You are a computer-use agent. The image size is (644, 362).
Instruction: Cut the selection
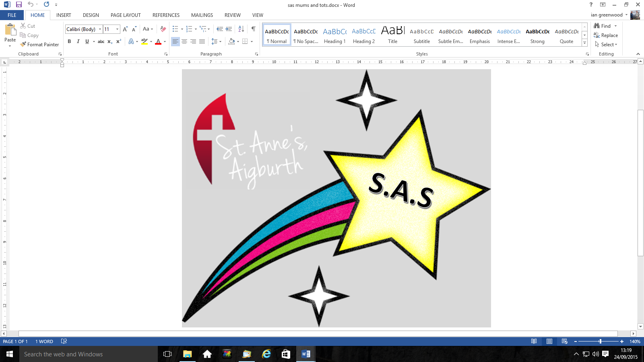tap(28, 26)
